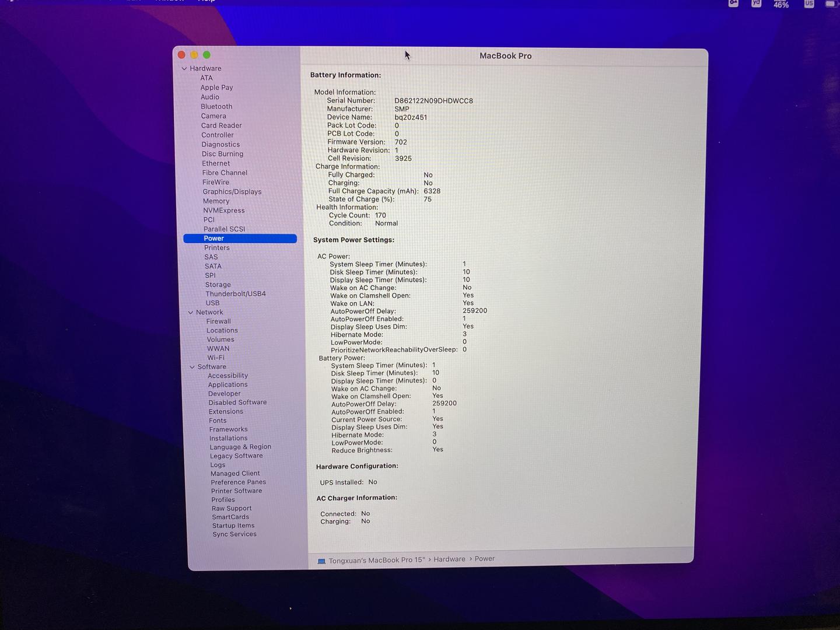Screen dimensions: 840x630
Task: Select Disabled Software entry
Action: coord(237,402)
